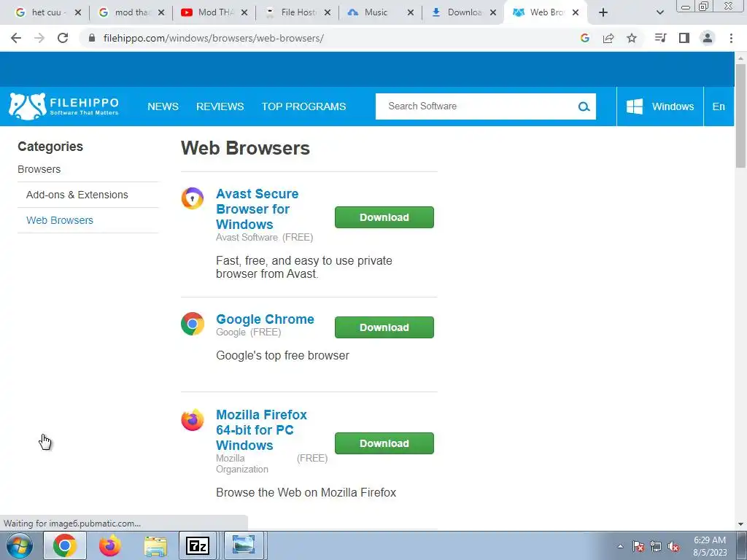This screenshot has width=747, height=560.
Task: Open the Chrome profile avatar
Action: [708, 38]
